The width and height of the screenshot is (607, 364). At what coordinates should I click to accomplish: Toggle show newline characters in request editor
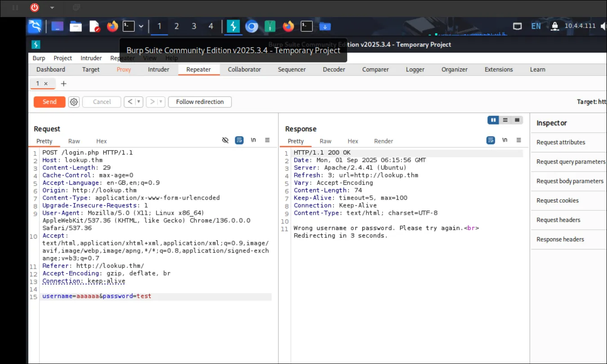click(x=254, y=140)
